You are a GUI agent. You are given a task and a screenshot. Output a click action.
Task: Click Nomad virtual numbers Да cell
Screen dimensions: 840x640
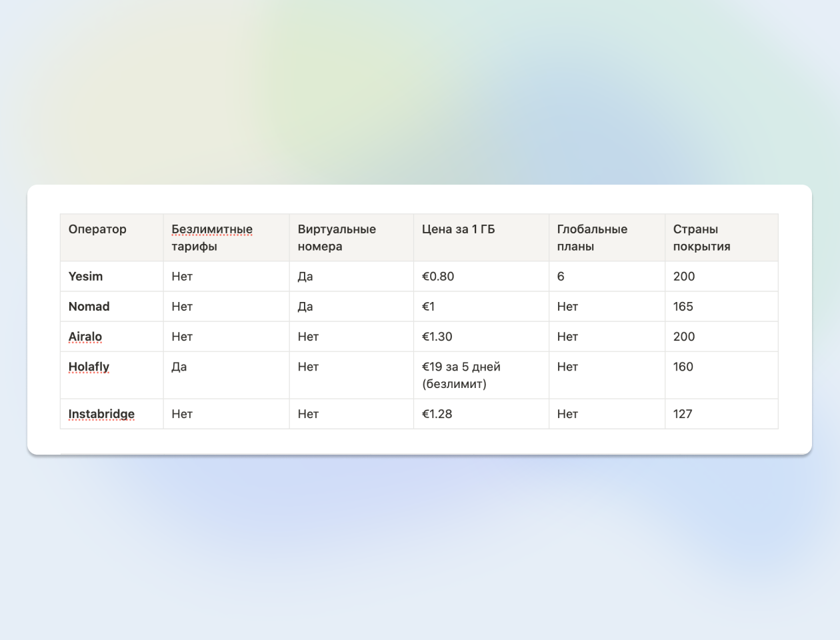pos(351,306)
